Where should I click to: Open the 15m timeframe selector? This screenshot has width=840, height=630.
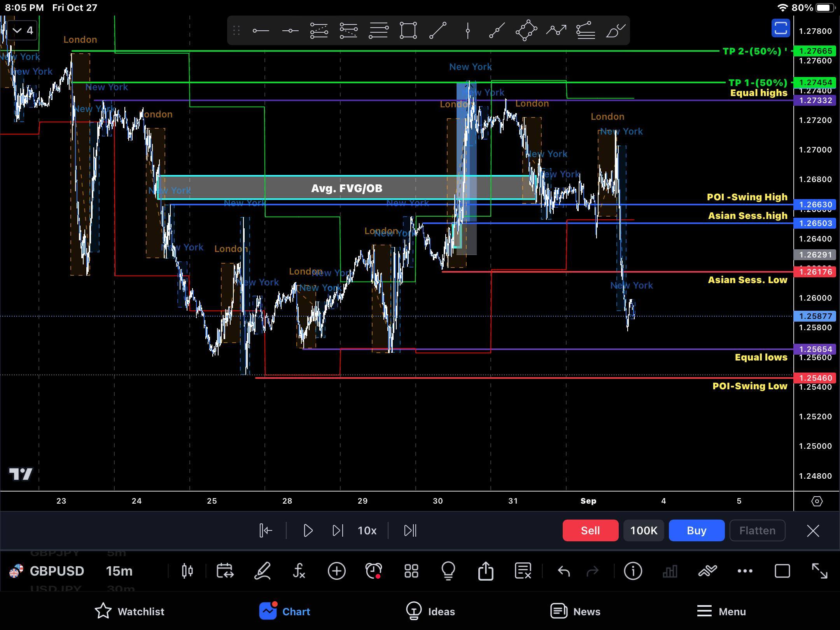[119, 571]
